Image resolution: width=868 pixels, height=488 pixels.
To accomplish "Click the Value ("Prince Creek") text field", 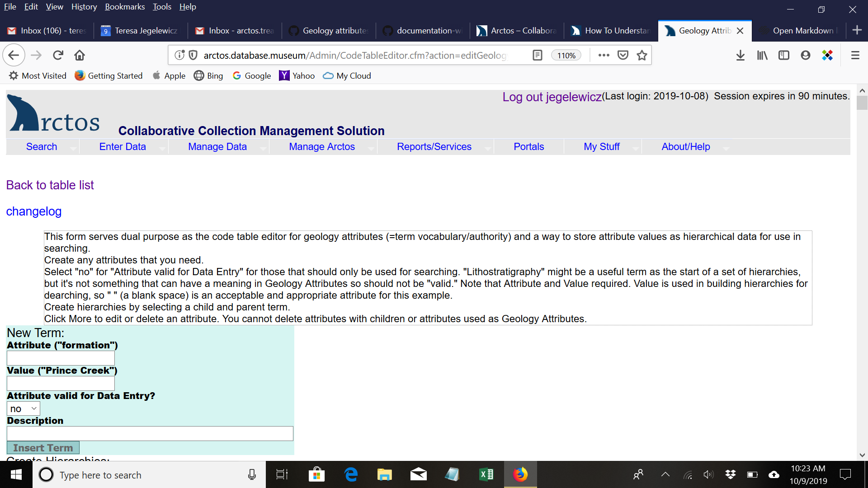I will click(61, 384).
